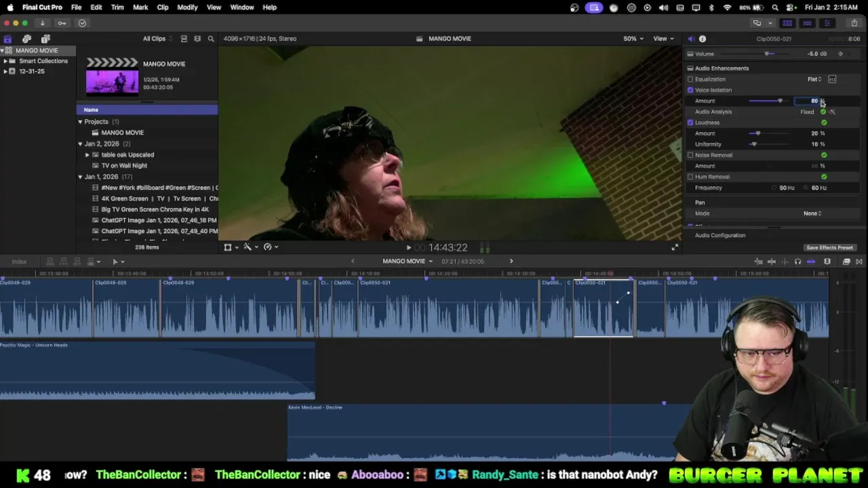Open the Transitions browser icon
This screenshot has width=868, height=488.
[859, 262]
